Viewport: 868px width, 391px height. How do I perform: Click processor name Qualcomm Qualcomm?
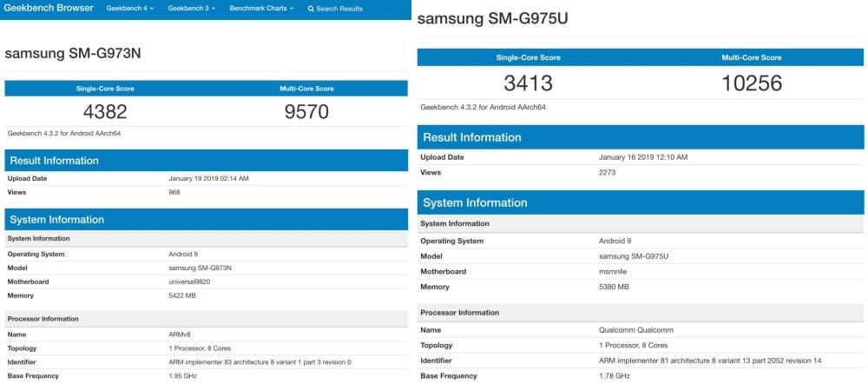[x=636, y=330]
